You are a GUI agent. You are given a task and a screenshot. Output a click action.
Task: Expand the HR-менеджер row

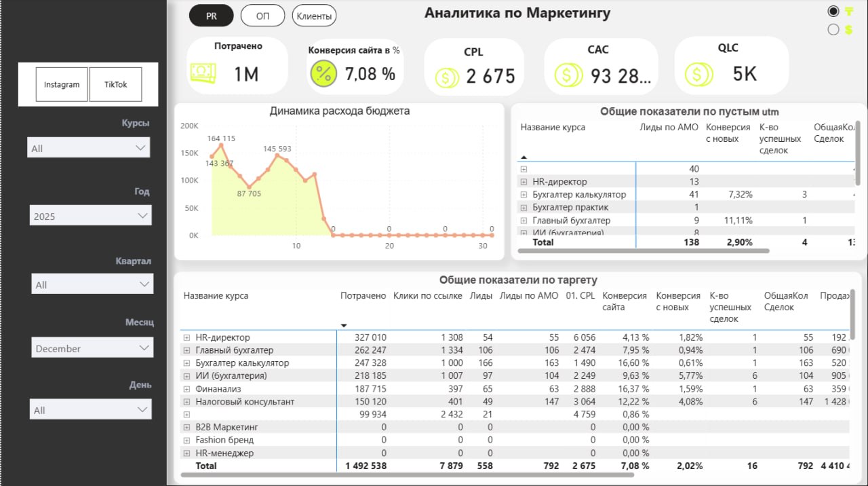(x=186, y=453)
